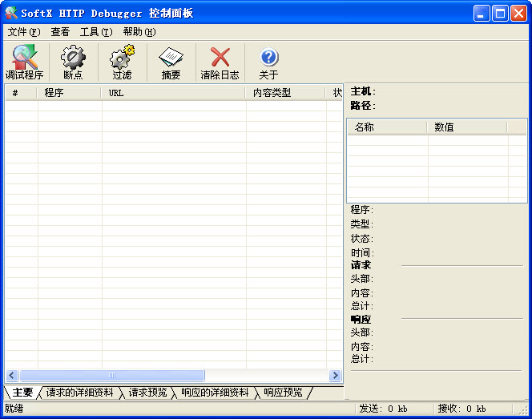Click the 请求 section heading

361,265
